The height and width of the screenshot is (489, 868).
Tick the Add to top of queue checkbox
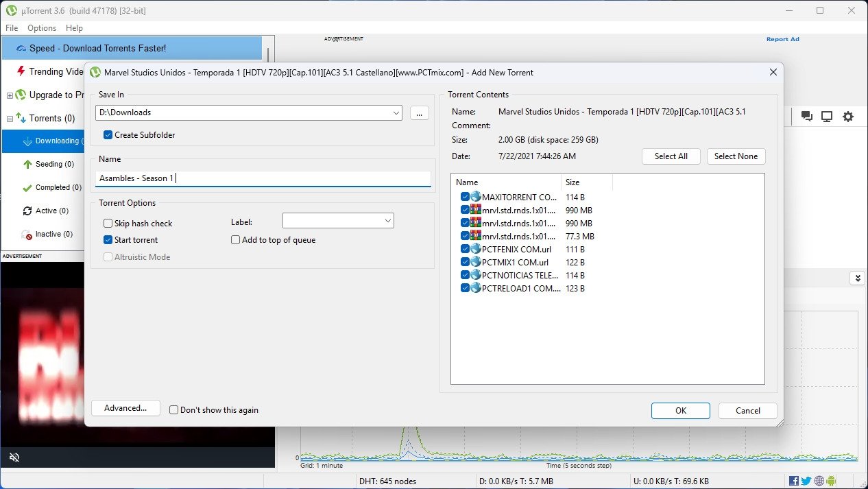[235, 240]
